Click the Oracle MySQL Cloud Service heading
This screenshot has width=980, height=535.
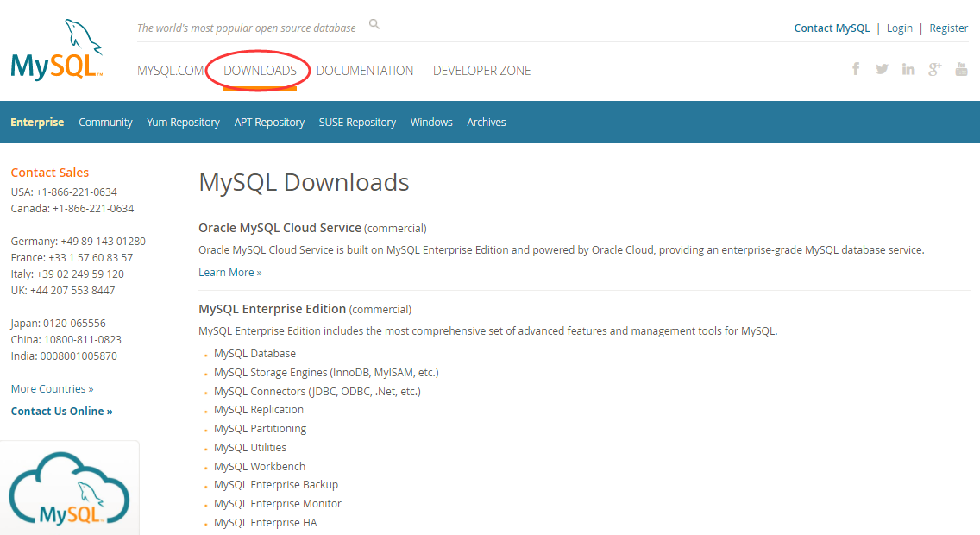pyautogui.click(x=280, y=228)
